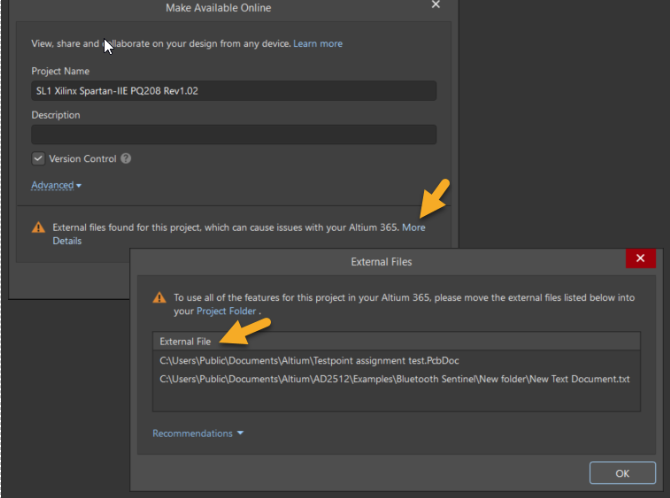Image resolution: width=670 pixels, height=498 pixels.
Task: Click the warning icon beside external files message
Action: 38,227
